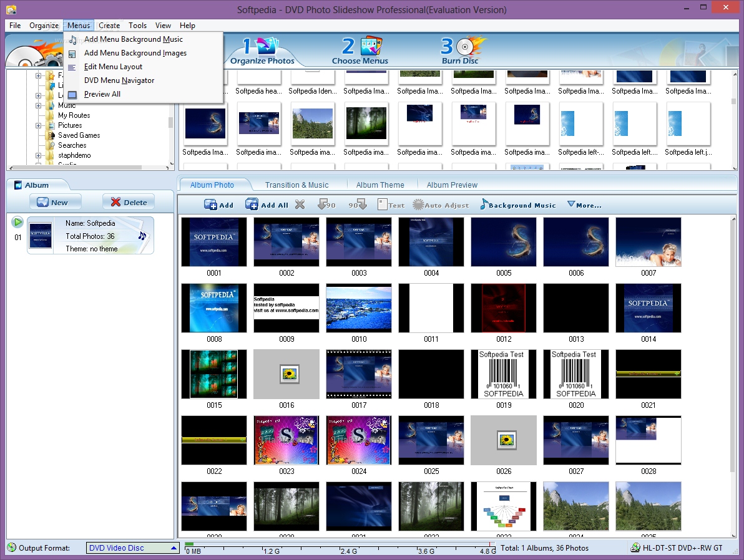This screenshot has height=560, width=744.
Task: Click the album music note icon
Action: 142,235
